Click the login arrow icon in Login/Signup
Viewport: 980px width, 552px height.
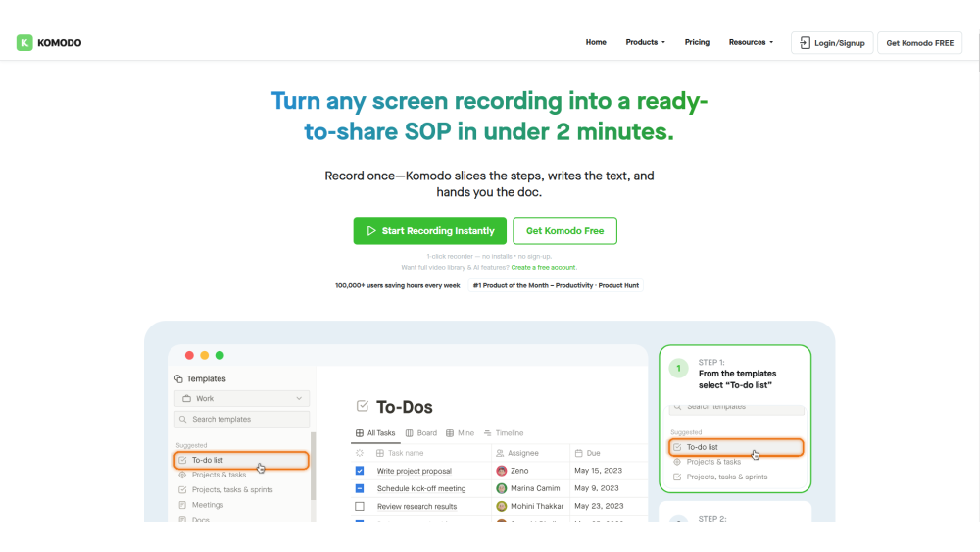point(805,43)
